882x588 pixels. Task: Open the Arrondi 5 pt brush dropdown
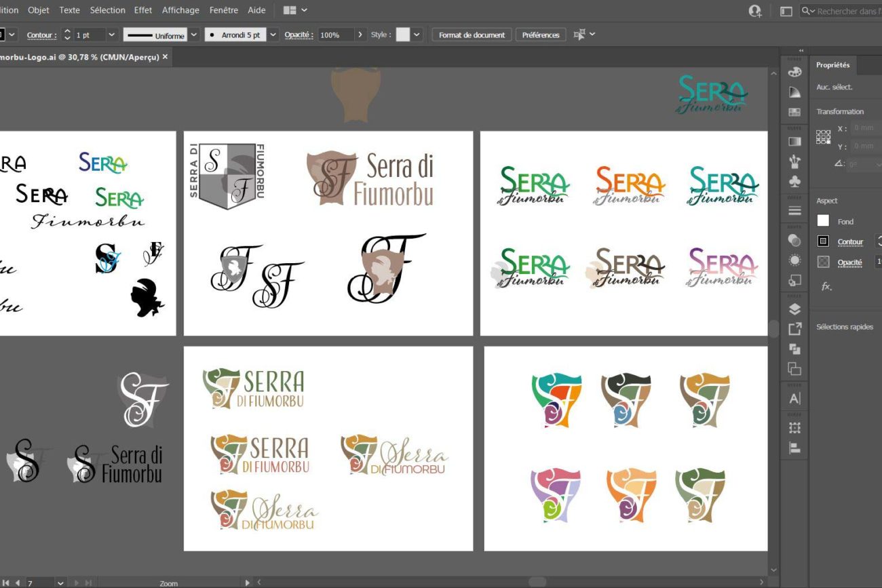coord(273,35)
